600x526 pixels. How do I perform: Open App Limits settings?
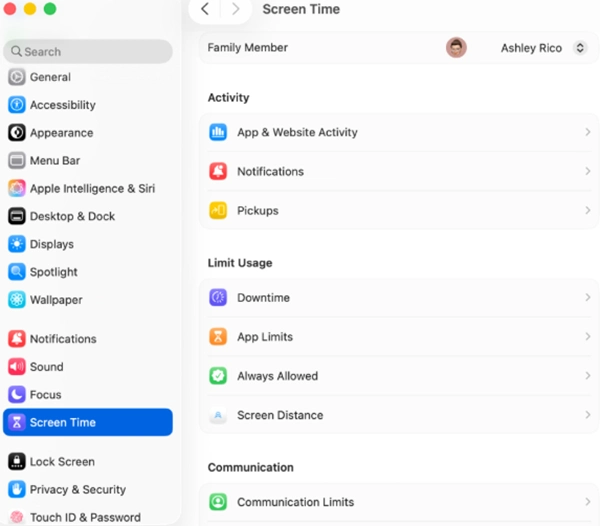[399, 337]
